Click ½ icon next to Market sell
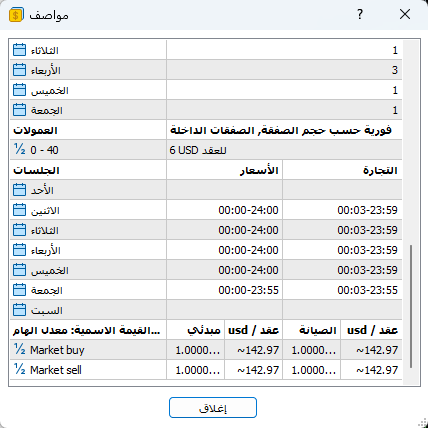Viewport: 428px width, 428px height. [20, 370]
